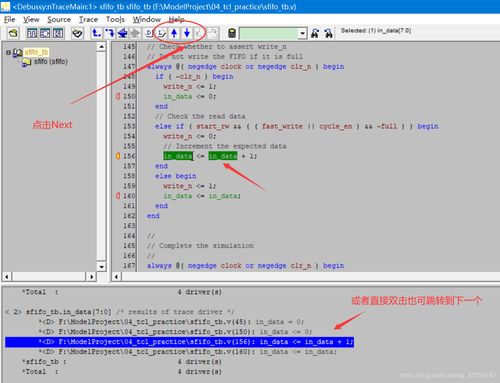Open the Window menu
Screen dimensions: 500x383
click(x=147, y=20)
